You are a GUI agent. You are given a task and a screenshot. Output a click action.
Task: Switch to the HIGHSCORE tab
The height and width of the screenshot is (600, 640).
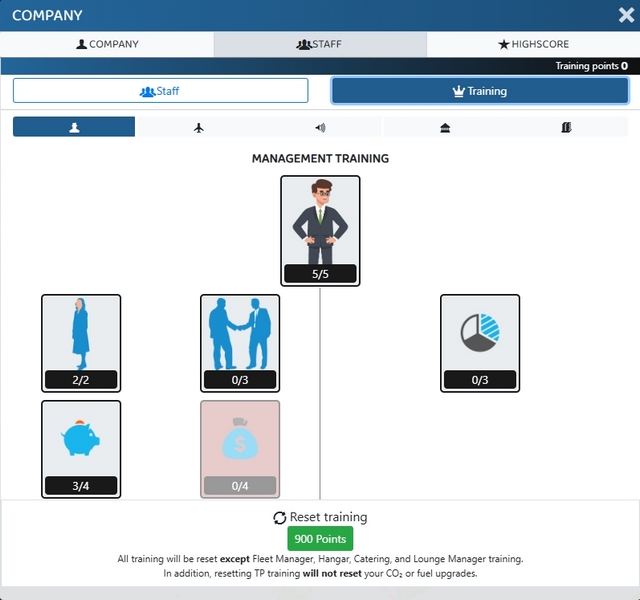click(533, 44)
